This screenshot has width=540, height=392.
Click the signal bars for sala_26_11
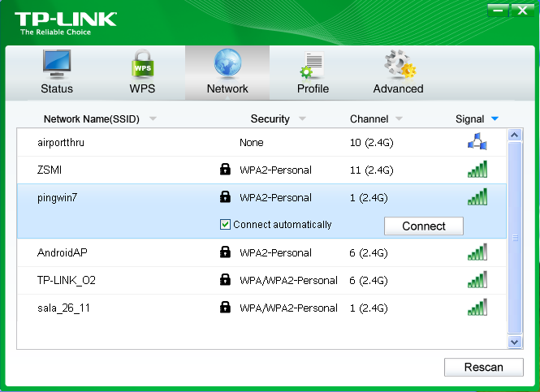[477, 307]
